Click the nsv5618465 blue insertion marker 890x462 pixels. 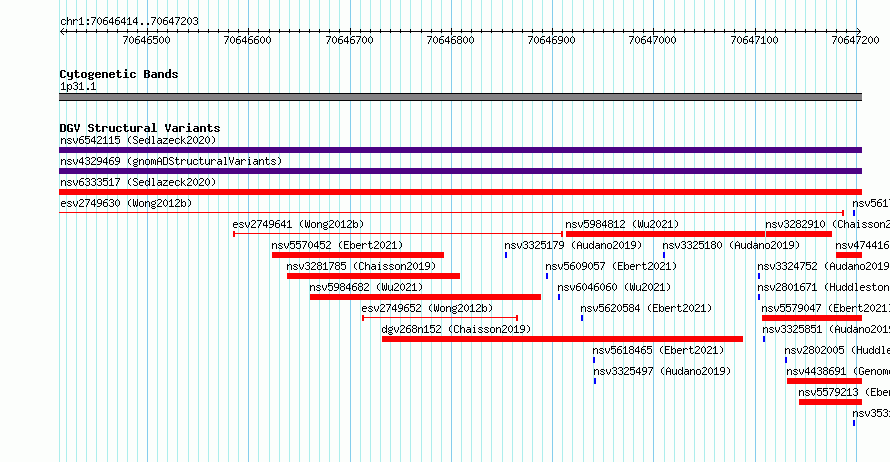594,360
